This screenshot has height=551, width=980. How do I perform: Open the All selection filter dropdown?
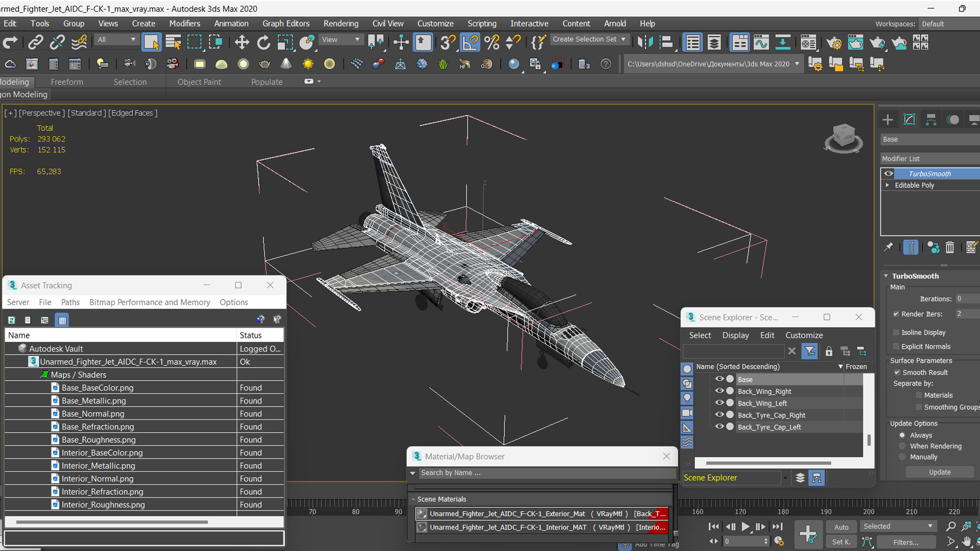click(117, 39)
